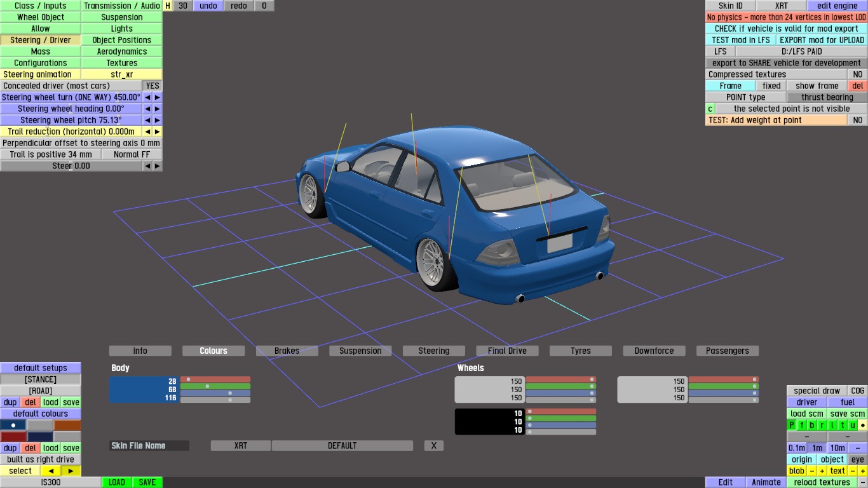Click right arrow beside Steer 0.00
The height and width of the screenshot is (488, 868).
(158, 166)
